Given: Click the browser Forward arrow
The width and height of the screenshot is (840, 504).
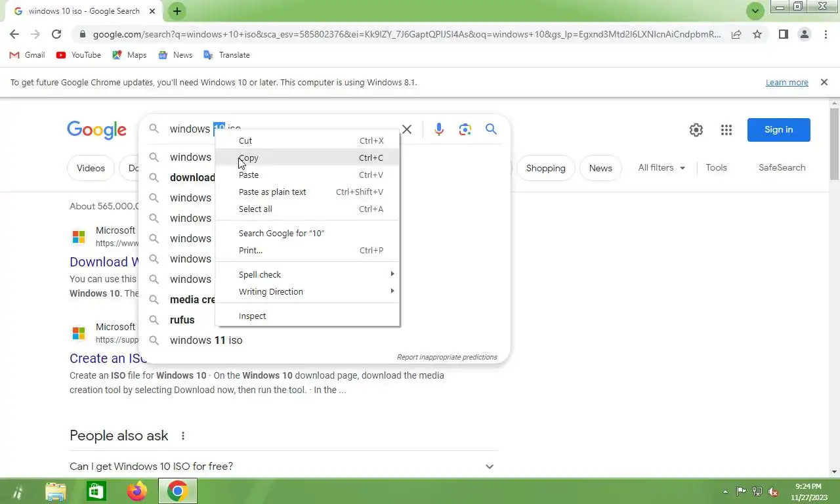Looking at the screenshot, I should pos(35,34).
